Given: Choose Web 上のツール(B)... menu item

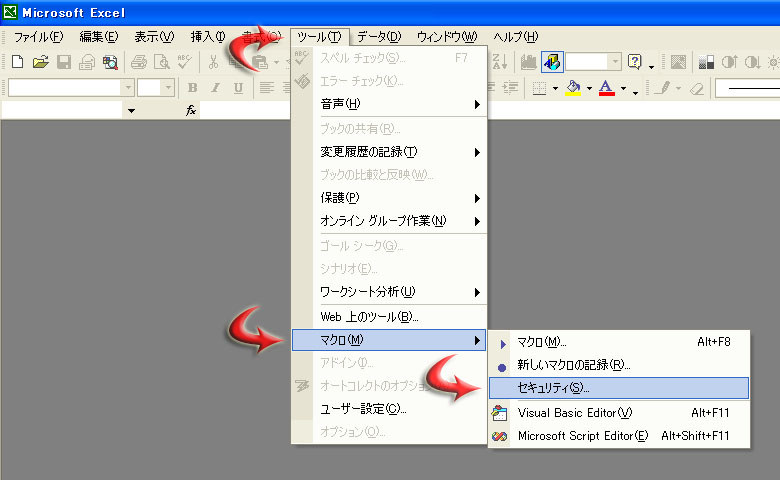Looking at the screenshot, I should [389, 317].
